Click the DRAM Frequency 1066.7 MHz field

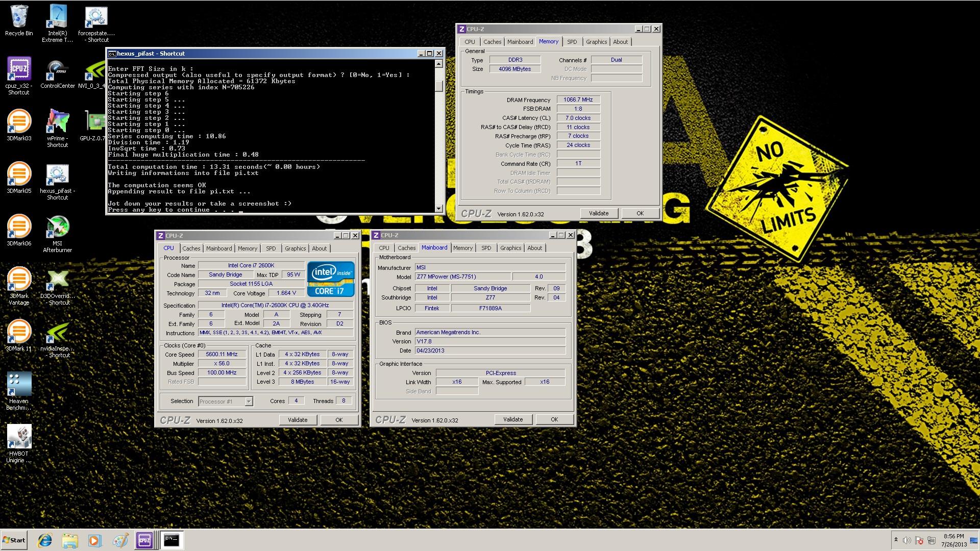click(x=578, y=100)
